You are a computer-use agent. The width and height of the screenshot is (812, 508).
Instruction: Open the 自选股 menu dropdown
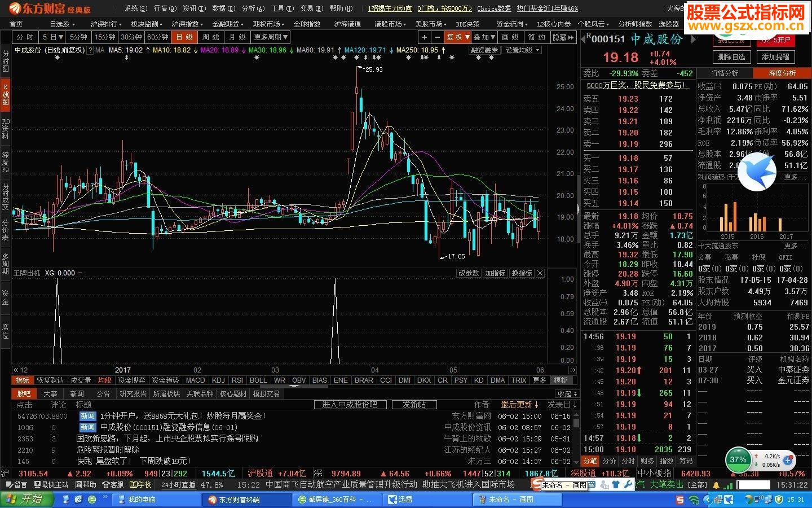(x=62, y=24)
